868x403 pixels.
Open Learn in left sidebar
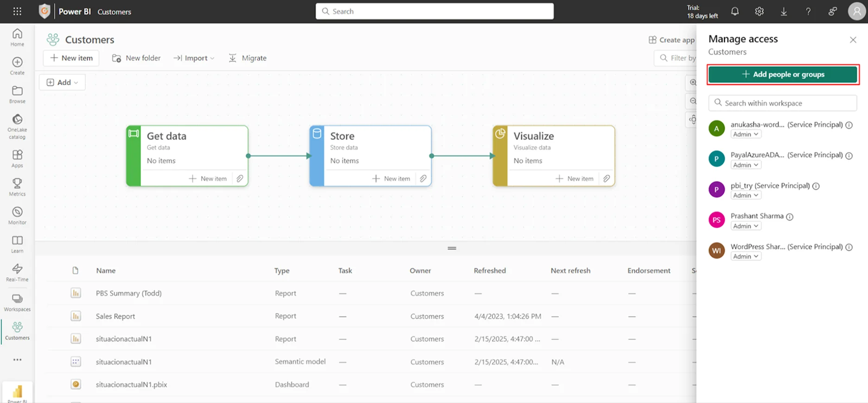17,244
